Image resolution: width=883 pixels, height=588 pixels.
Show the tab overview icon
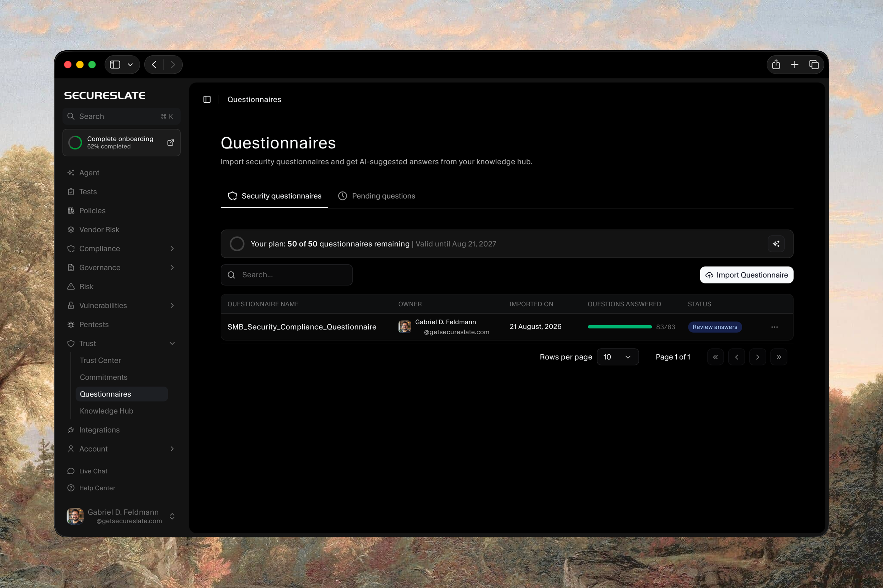pyautogui.click(x=814, y=65)
